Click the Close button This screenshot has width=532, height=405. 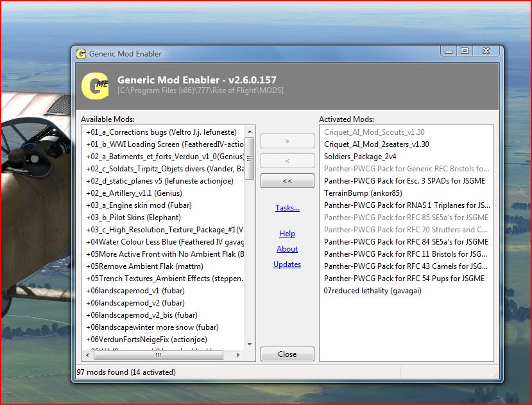coord(287,354)
